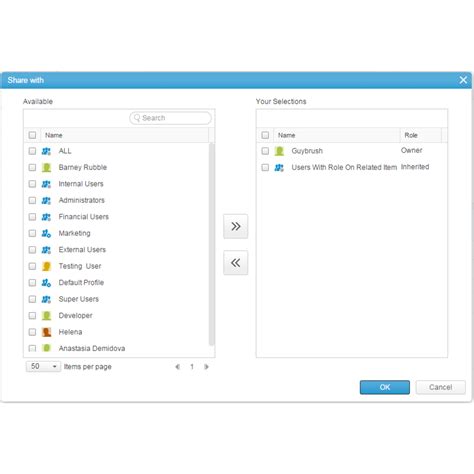Select the Barney Rubble name text
Image resolution: width=474 pixels, height=474 pixels.
[x=83, y=167]
